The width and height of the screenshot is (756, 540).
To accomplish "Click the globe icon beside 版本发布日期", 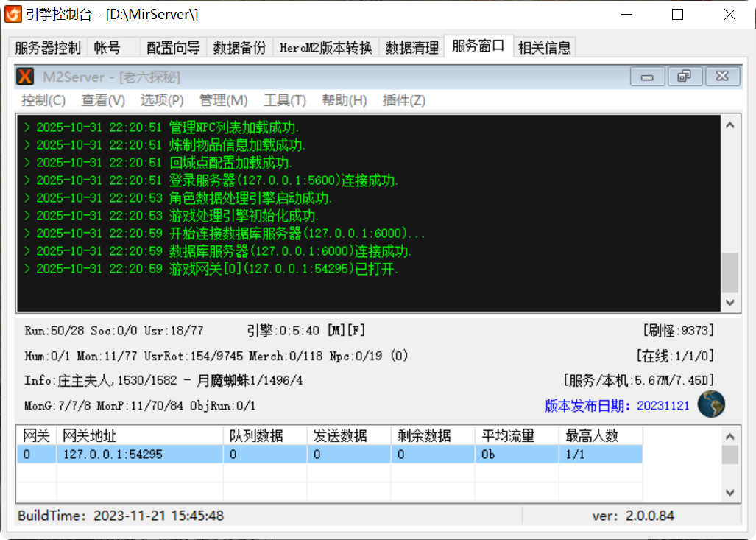I will point(710,404).
